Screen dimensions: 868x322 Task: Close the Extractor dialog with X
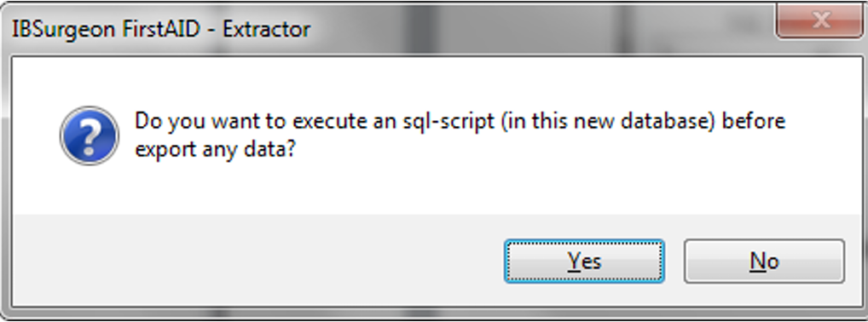821,21
